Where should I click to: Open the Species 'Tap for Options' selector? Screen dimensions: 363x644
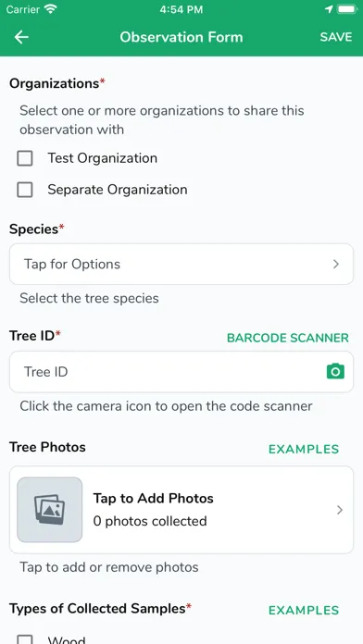click(181, 264)
